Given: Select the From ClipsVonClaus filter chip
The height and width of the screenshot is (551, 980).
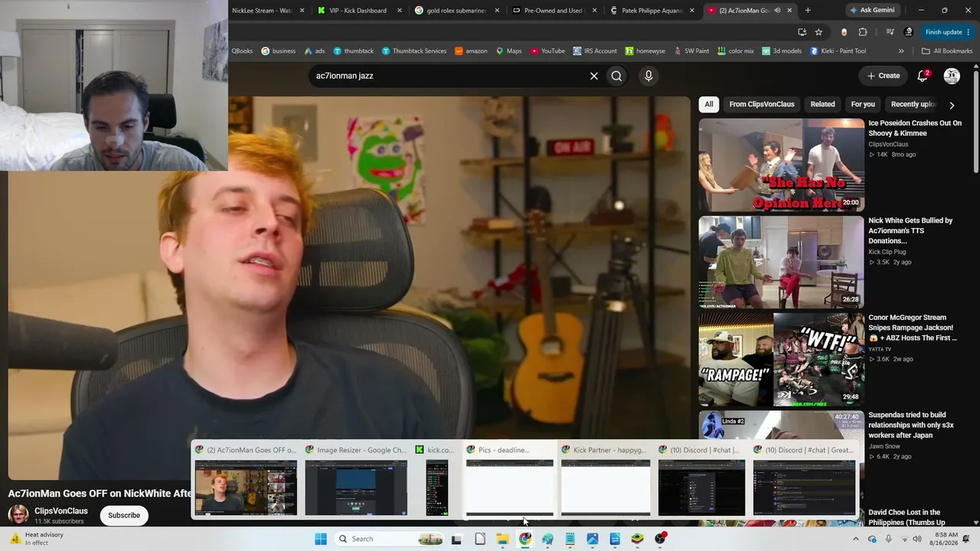Looking at the screenshot, I should pos(762,104).
